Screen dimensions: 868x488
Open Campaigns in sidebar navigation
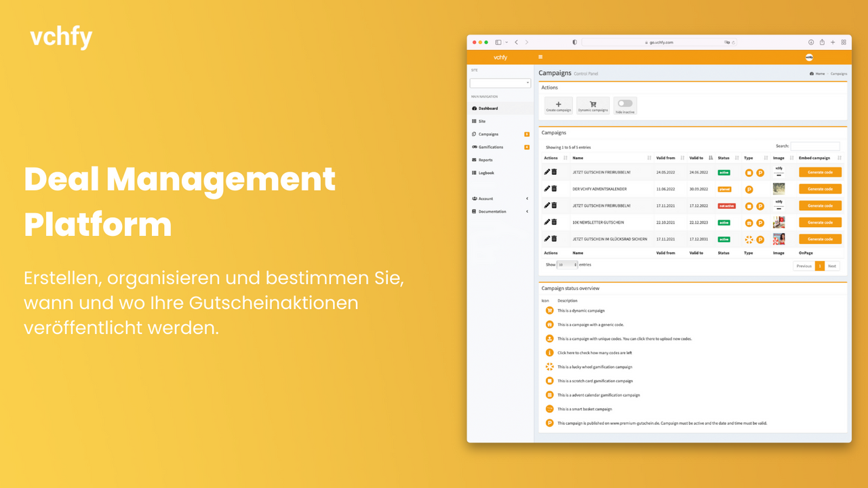point(500,134)
